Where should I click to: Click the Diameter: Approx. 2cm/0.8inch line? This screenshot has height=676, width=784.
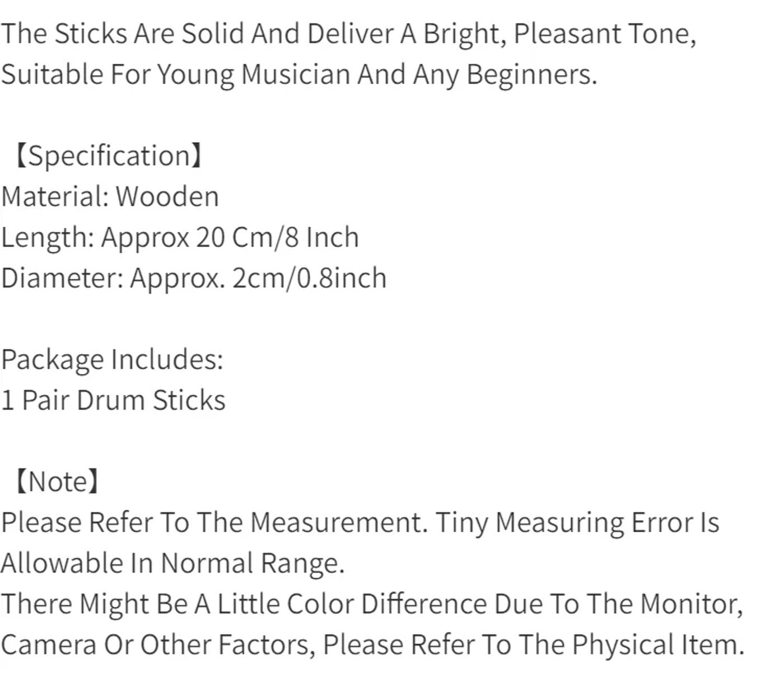(x=194, y=278)
